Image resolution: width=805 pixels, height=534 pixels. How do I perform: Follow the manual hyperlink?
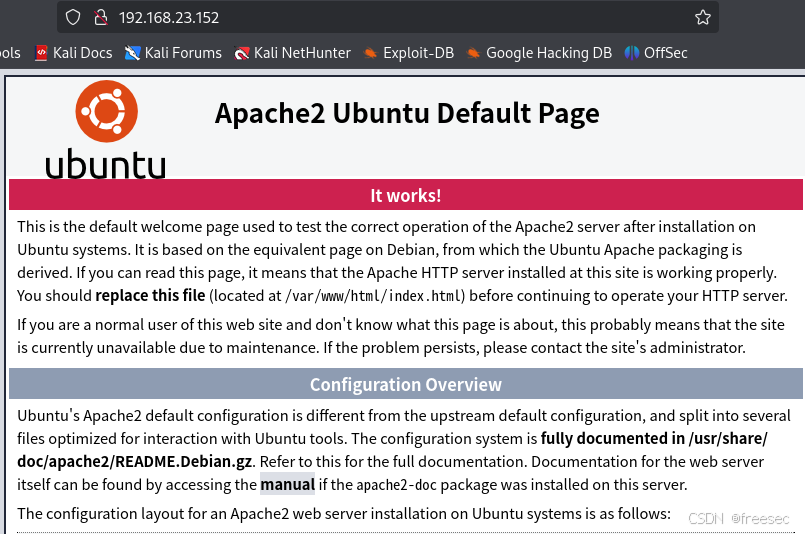[x=288, y=484]
